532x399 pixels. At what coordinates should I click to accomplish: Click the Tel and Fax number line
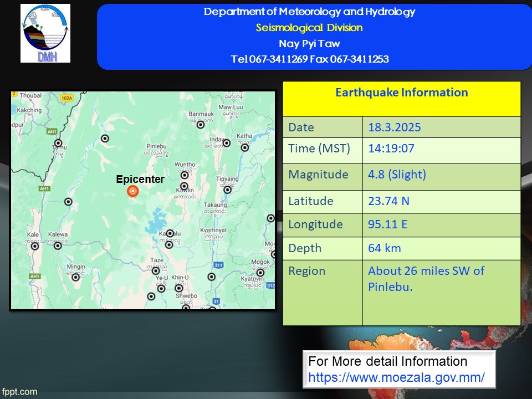tap(310, 59)
